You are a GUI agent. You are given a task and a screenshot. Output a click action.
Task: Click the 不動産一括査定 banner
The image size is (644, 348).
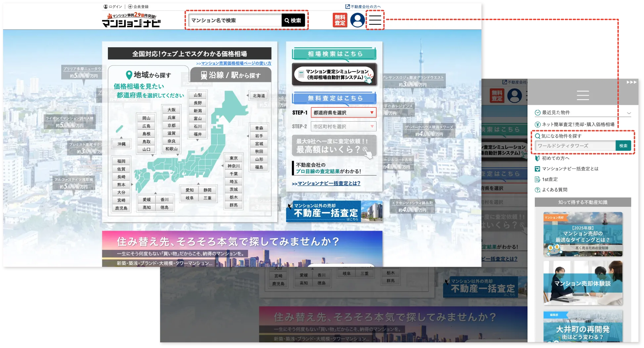point(334,211)
